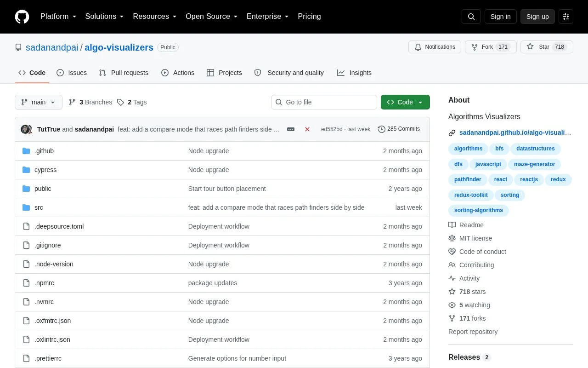This screenshot has height=368, width=588.
Task: Switch to the Issues tab
Action: pos(72,73)
